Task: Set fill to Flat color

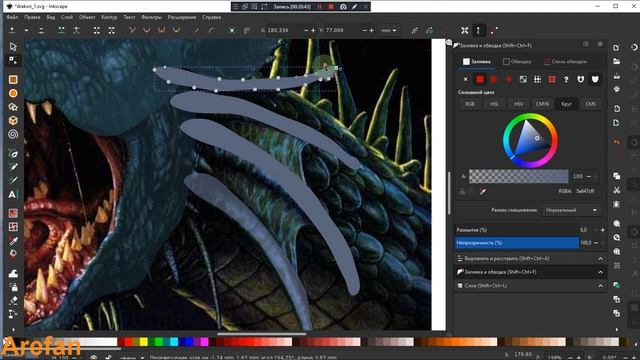Action: [x=480, y=79]
